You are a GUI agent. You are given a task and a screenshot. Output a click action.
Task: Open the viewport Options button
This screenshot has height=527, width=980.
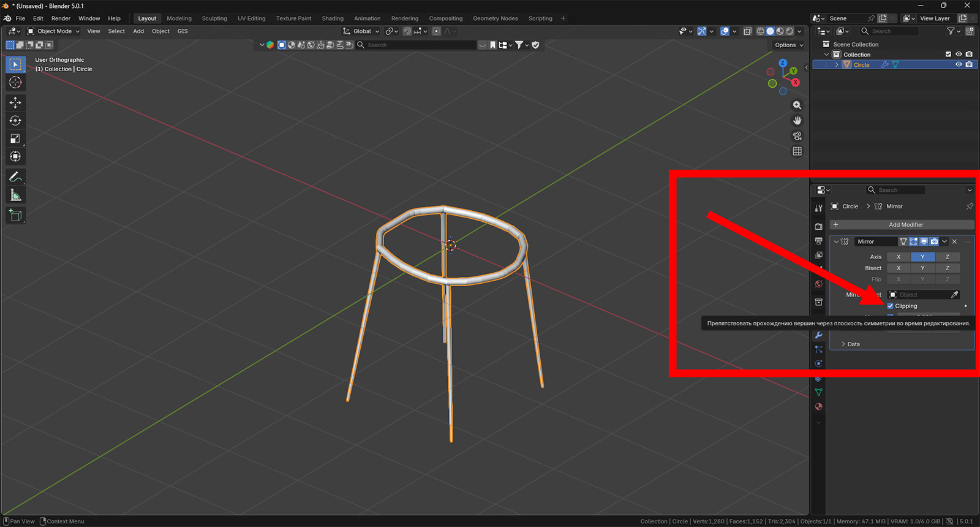pos(788,45)
